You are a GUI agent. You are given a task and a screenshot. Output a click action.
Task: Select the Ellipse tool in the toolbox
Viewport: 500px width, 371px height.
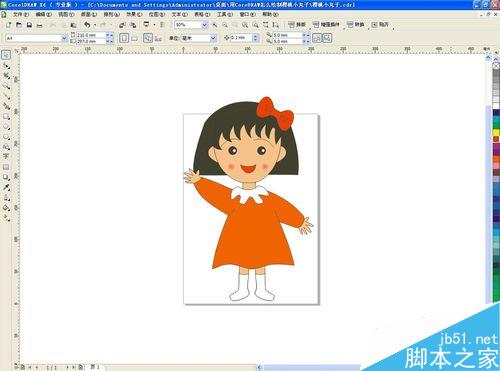coord(6,126)
